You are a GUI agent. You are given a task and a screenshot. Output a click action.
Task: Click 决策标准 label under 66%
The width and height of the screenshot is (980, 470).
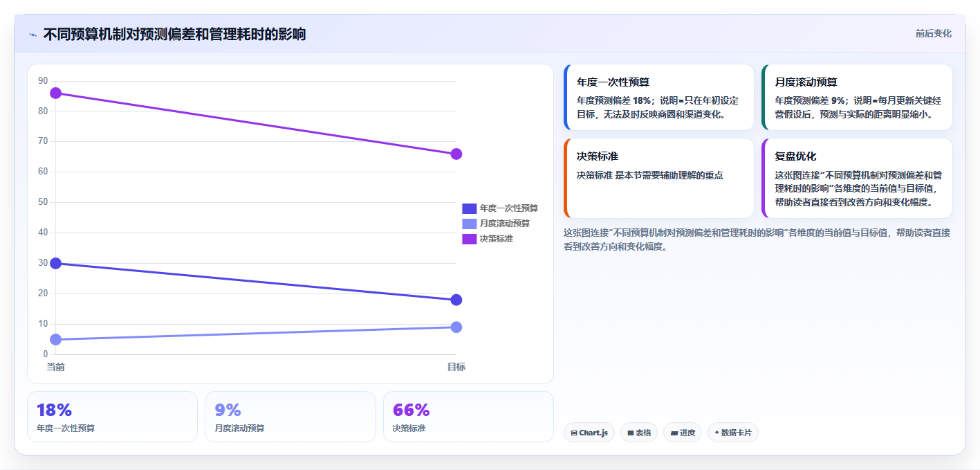(x=409, y=428)
